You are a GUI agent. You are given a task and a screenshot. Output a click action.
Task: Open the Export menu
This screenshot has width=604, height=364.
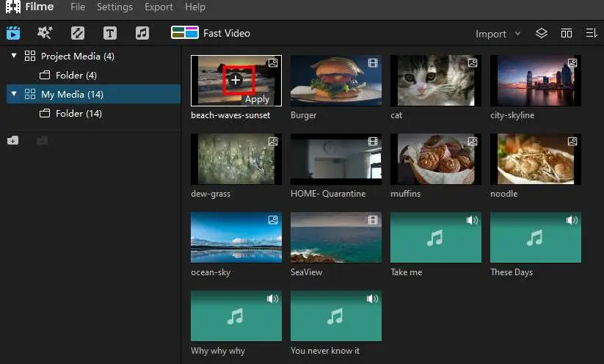(159, 7)
